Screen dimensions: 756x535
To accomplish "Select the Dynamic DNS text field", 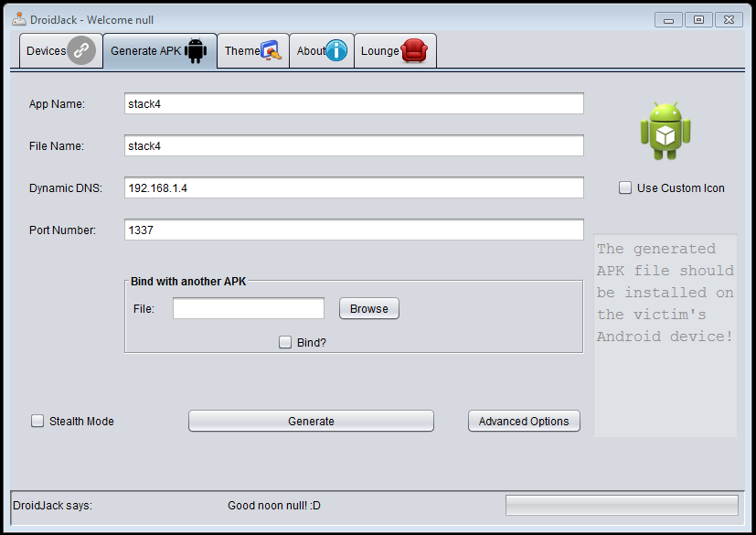I will pos(354,187).
